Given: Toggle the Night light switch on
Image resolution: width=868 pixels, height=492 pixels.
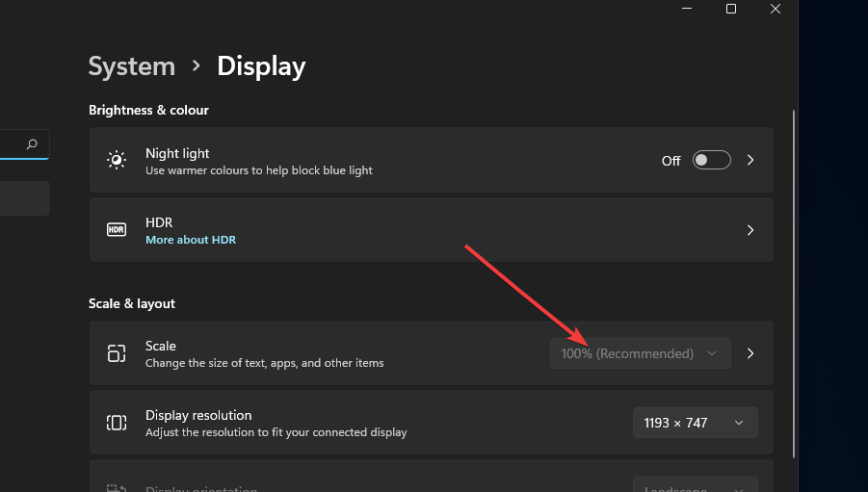Looking at the screenshot, I should (712, 161).
